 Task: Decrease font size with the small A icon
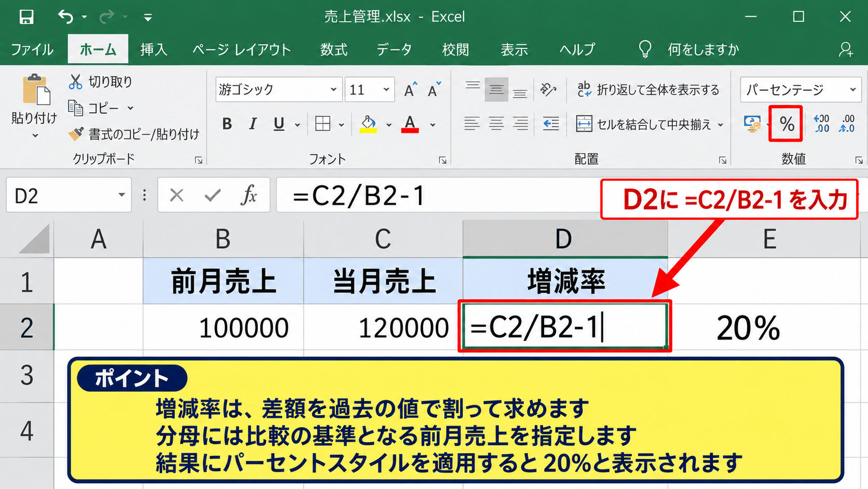[x=434, y=90]
